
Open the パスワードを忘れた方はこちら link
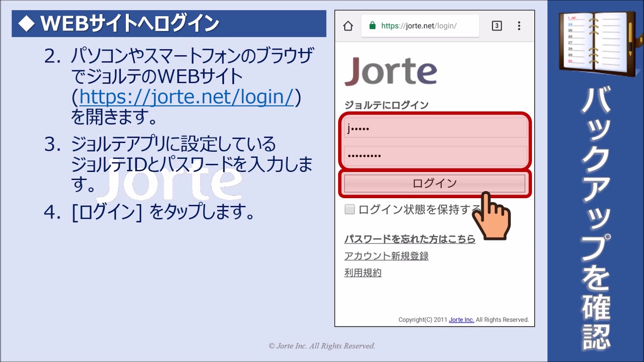click(410, 239)
